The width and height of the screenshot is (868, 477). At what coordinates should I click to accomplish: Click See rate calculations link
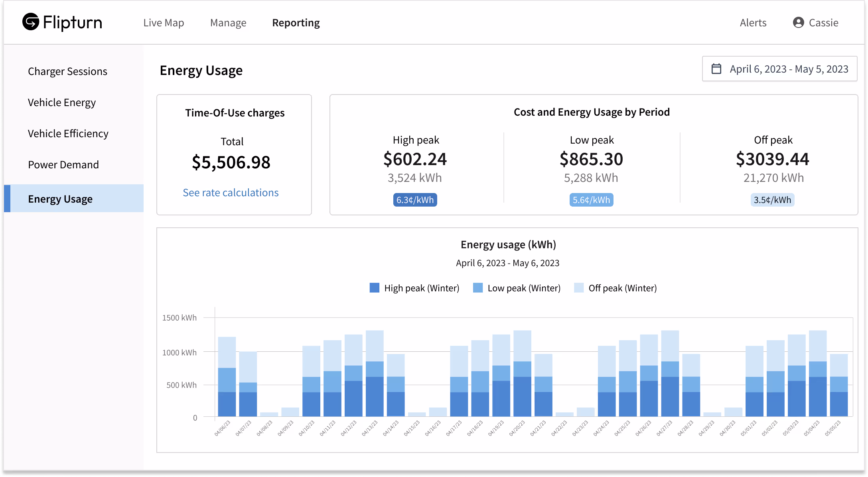[x=231, y=193]
